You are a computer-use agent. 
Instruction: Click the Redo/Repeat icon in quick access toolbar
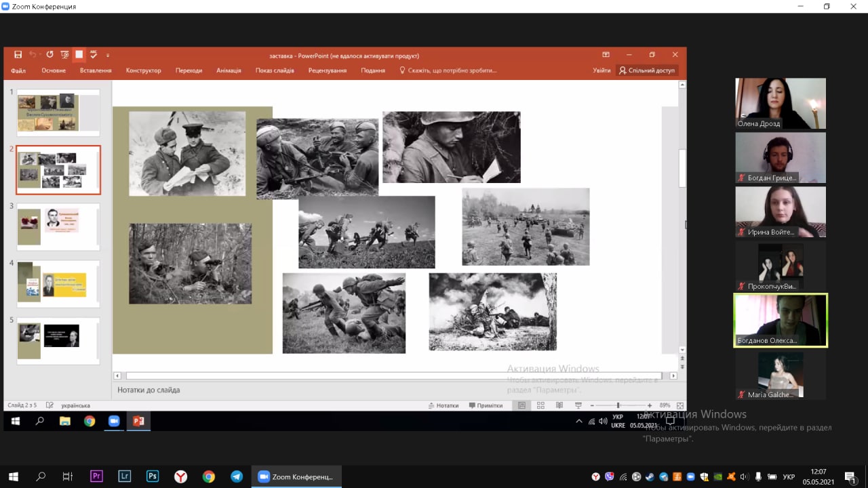click(50, 55)
